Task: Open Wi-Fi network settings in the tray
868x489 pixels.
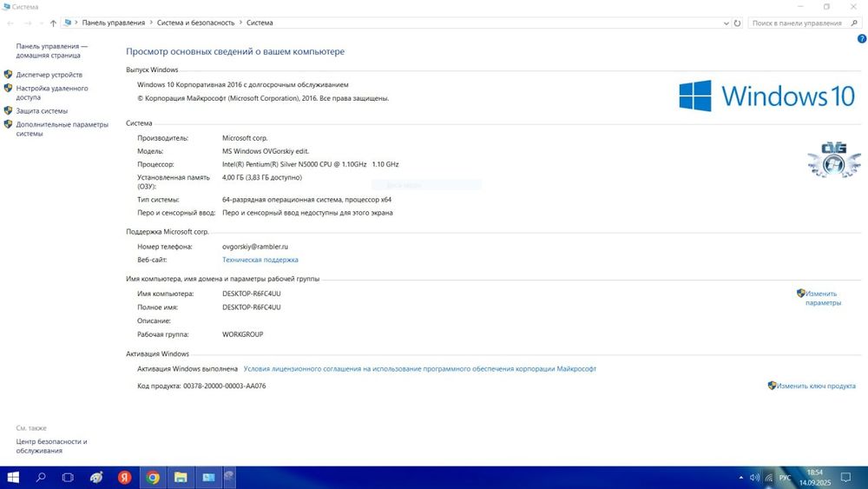Action: 769,478
